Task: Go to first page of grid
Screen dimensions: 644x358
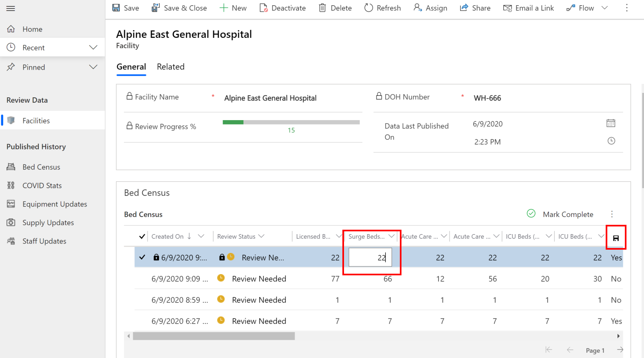Action: pyautogui.click(x=549, y=349)
